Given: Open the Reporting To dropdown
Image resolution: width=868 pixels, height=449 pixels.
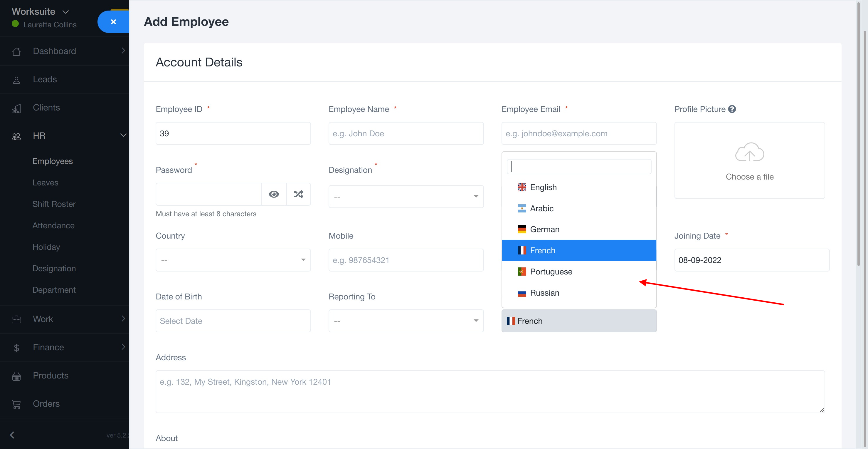Looking at the screenshot, I should (x=406, y=321).
